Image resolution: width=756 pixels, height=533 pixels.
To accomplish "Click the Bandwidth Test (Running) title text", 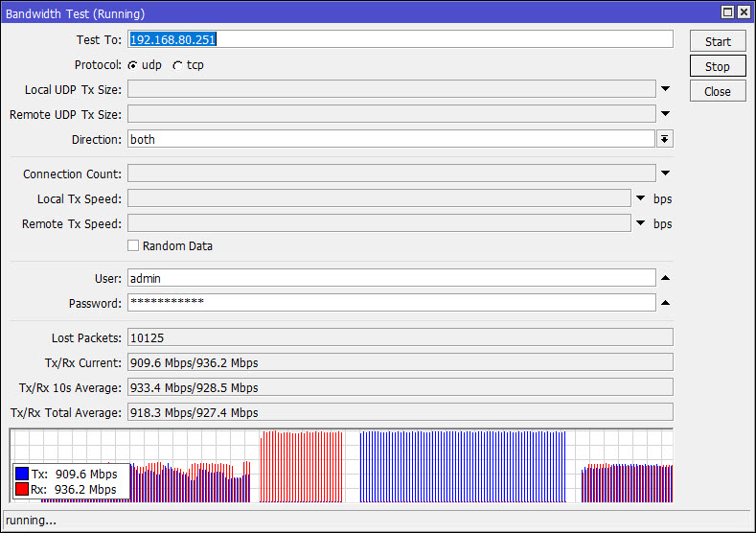I will (75, 13).
